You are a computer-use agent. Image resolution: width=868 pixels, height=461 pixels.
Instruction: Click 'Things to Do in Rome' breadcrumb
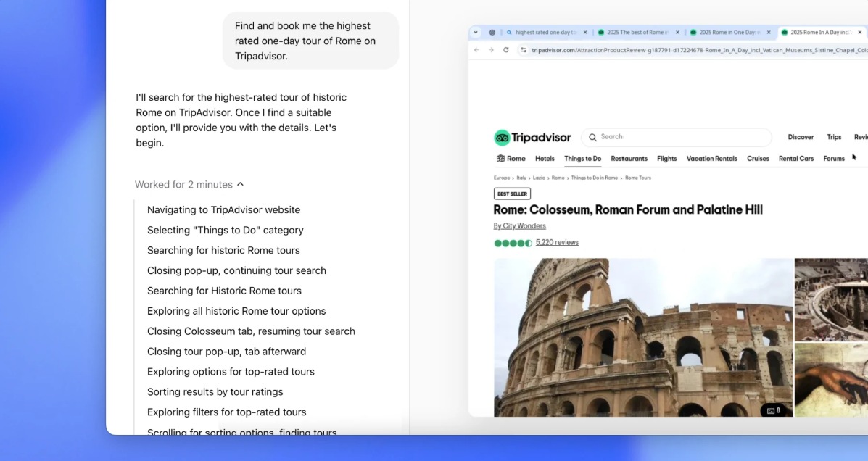(594, 178)
